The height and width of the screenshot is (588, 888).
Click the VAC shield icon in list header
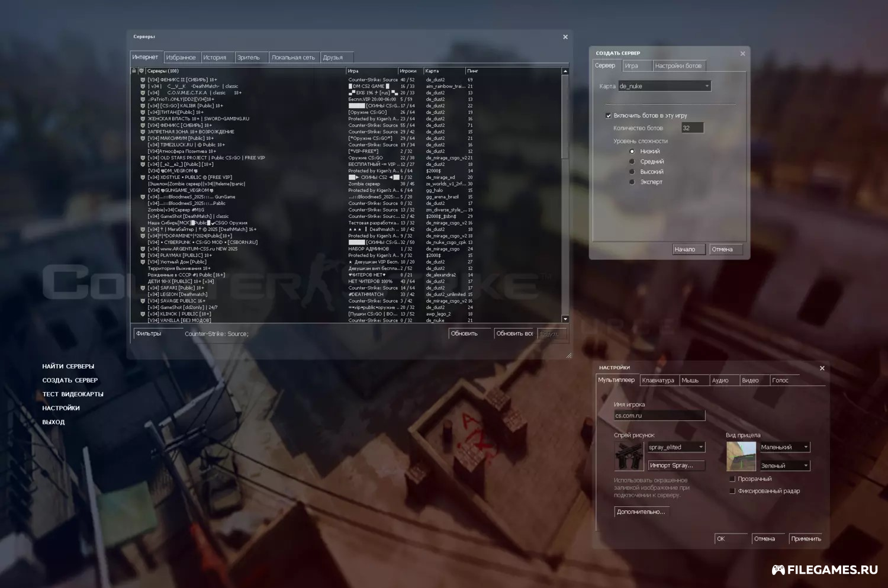click(x=141, y=70)
